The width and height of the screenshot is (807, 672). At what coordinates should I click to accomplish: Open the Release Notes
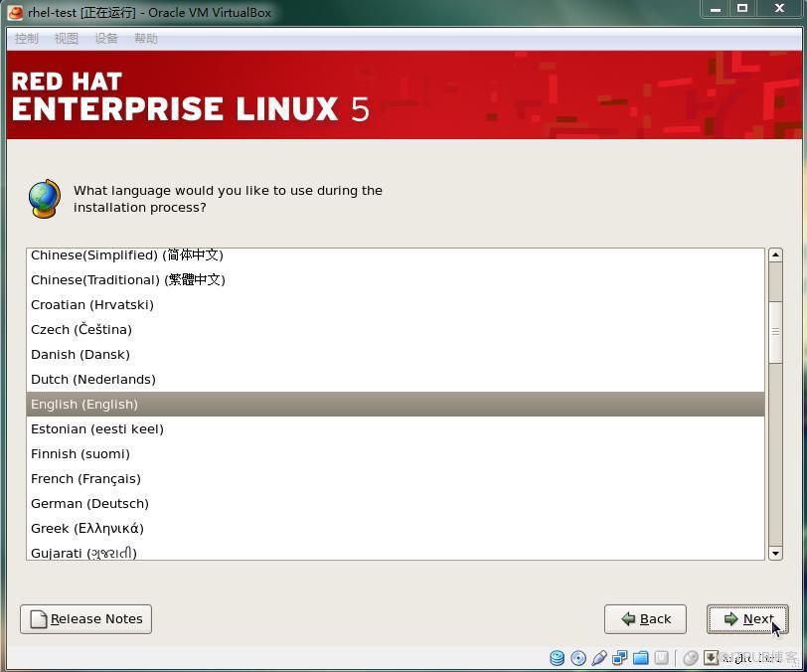pyautogui.click(x=85, y=619)
